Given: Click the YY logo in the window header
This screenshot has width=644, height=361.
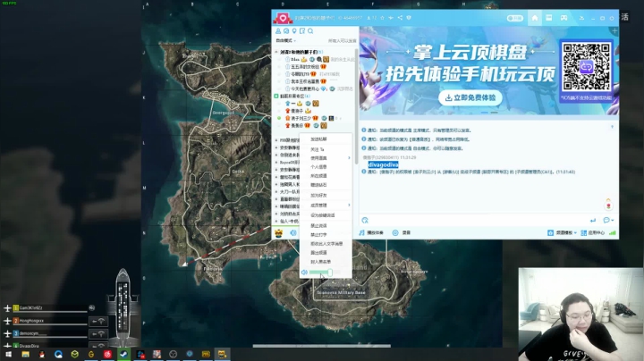Looking at the screenshot, I should [283, 18].
